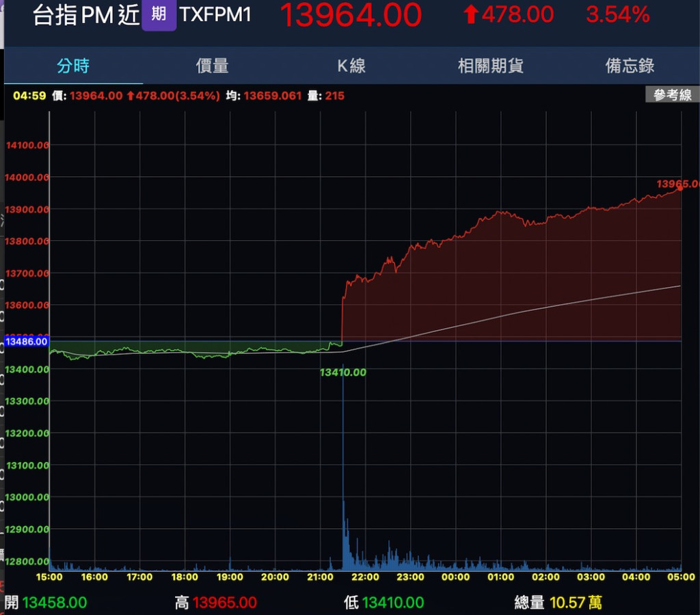Viewport: 700px width, 615px height.
Task: Click the purple 期 badge icon
Action: coord(159,15)
